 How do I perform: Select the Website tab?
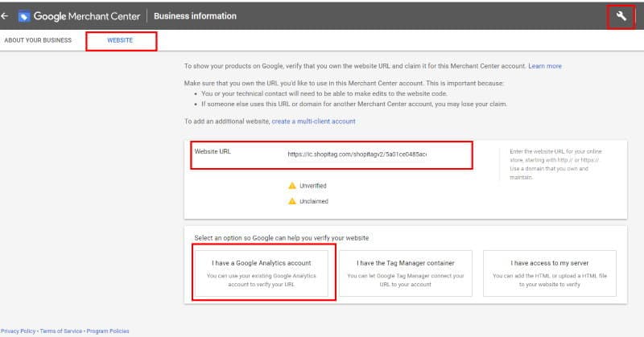[x=120, y=40]
